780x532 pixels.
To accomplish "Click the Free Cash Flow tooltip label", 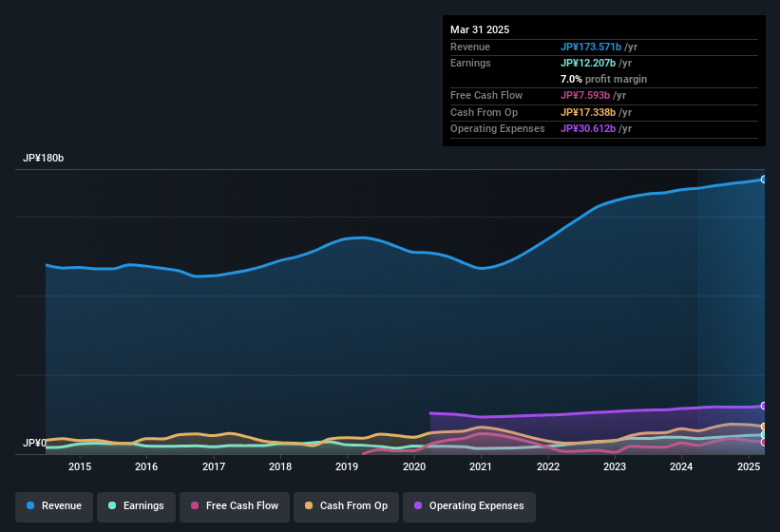I will click(486, 95).
